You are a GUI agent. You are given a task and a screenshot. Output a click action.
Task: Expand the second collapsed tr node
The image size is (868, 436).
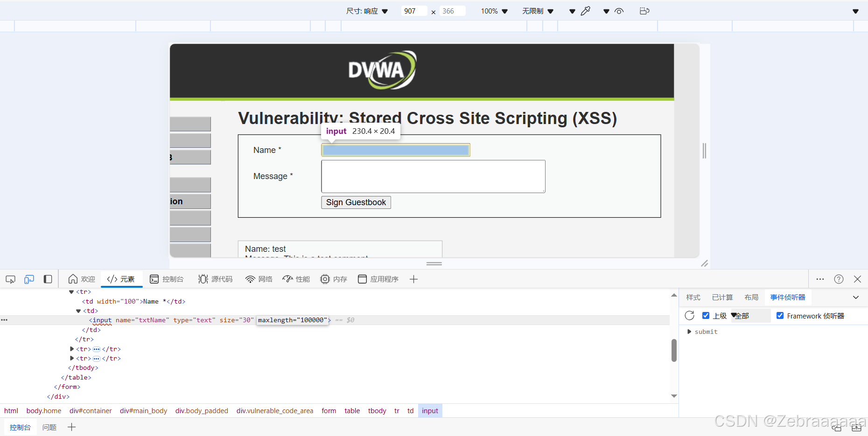71,349
